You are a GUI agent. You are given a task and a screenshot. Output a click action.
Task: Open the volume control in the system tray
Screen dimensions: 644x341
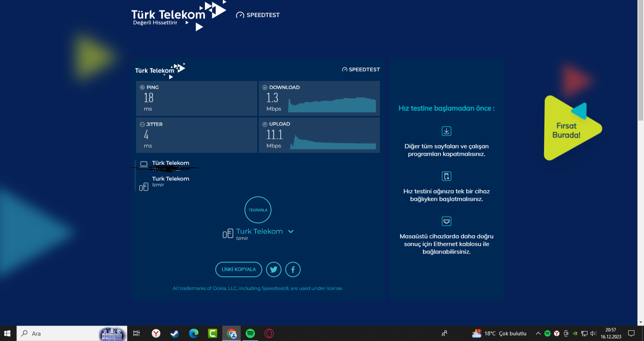[593, 333]
